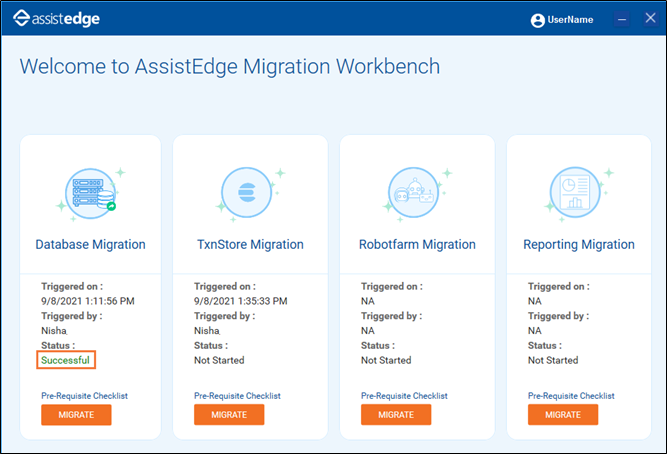Click MIGRATE under Robotfarm Migration

(396, 414)
